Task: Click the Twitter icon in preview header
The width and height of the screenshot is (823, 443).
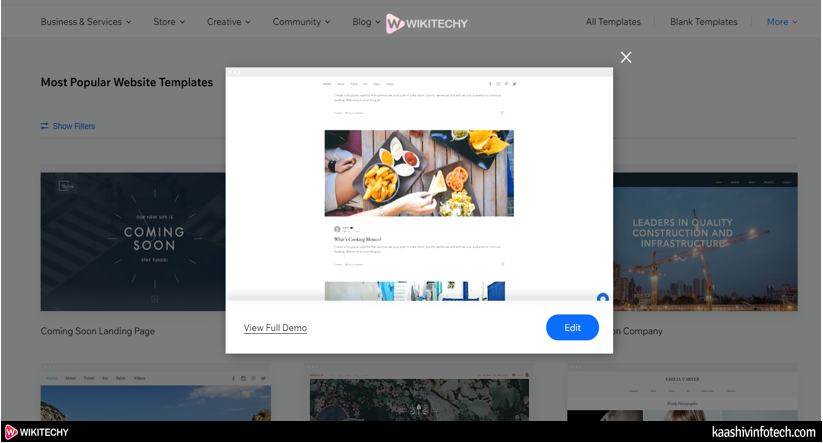Action: [x=514, y=84]
